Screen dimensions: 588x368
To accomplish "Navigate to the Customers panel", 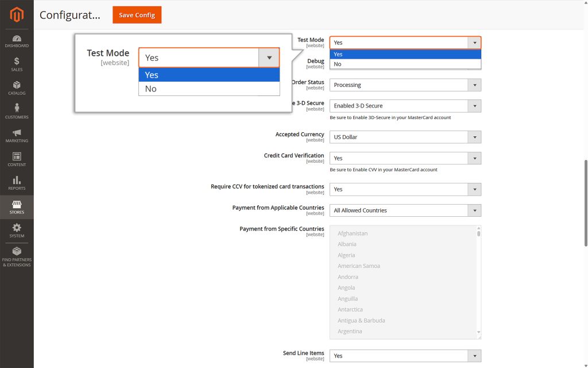I will (16, 111).
